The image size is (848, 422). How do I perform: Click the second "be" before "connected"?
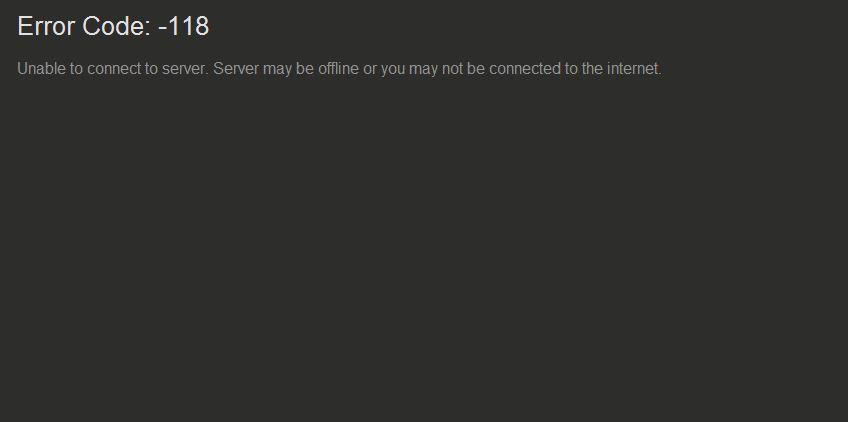[x=476, y=69]
